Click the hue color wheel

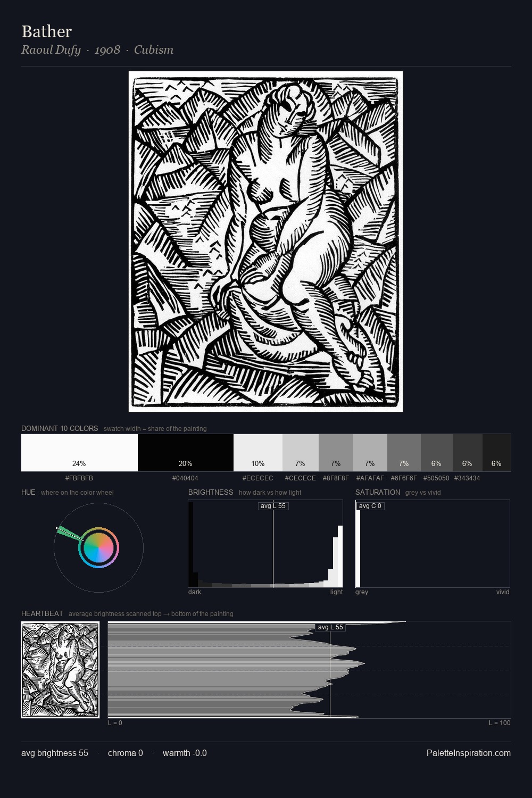[98, 547]
